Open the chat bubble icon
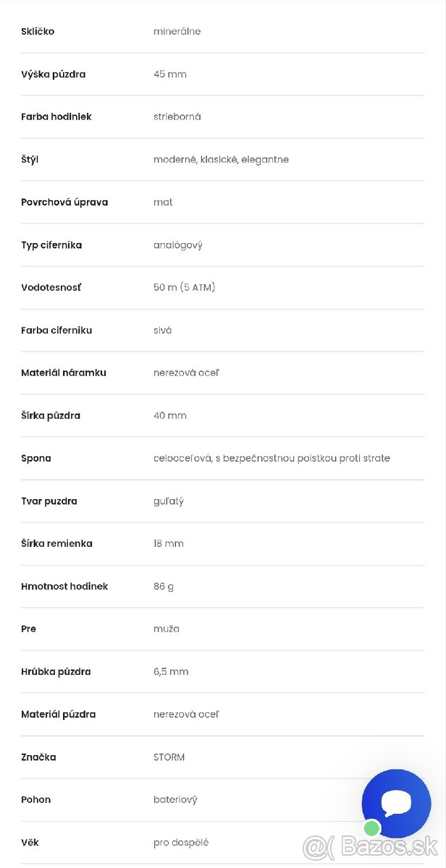Viewport: 446px width, 868px height. (396, 803)
